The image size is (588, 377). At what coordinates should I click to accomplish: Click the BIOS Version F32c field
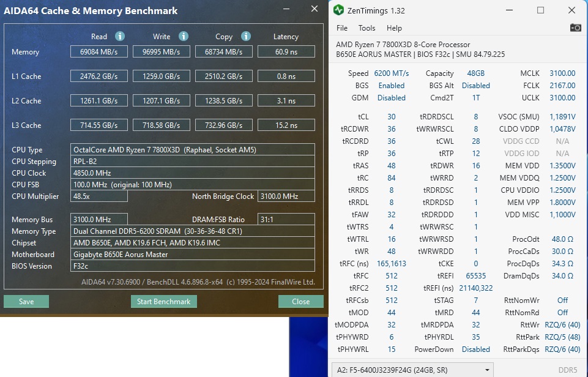[x=192, y=266]
